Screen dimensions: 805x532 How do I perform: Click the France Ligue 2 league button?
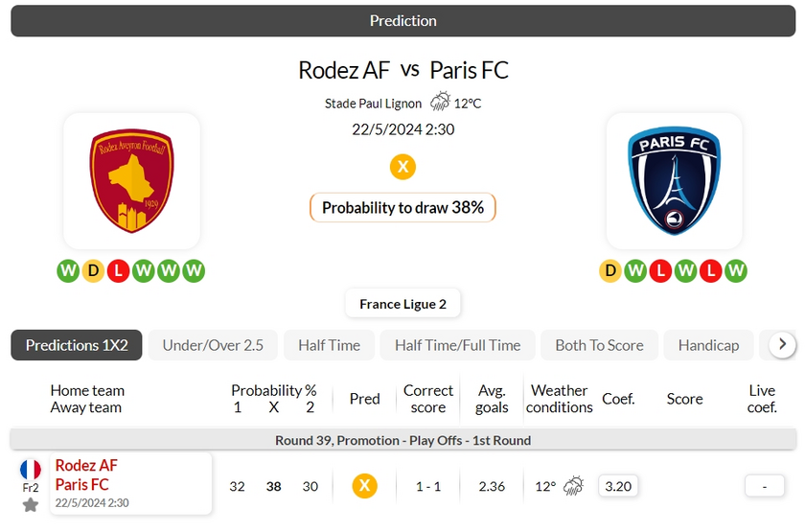[402, 304]
